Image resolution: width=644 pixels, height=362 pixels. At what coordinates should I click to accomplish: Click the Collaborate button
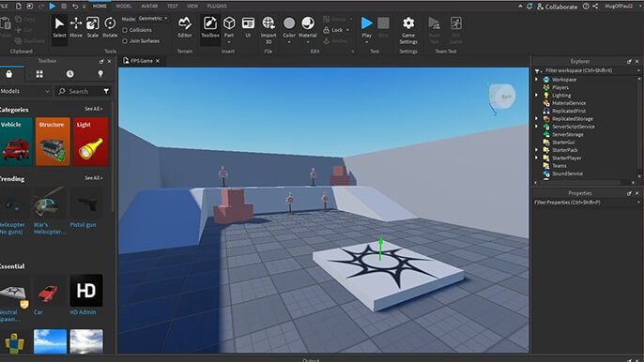pos(558,7)
